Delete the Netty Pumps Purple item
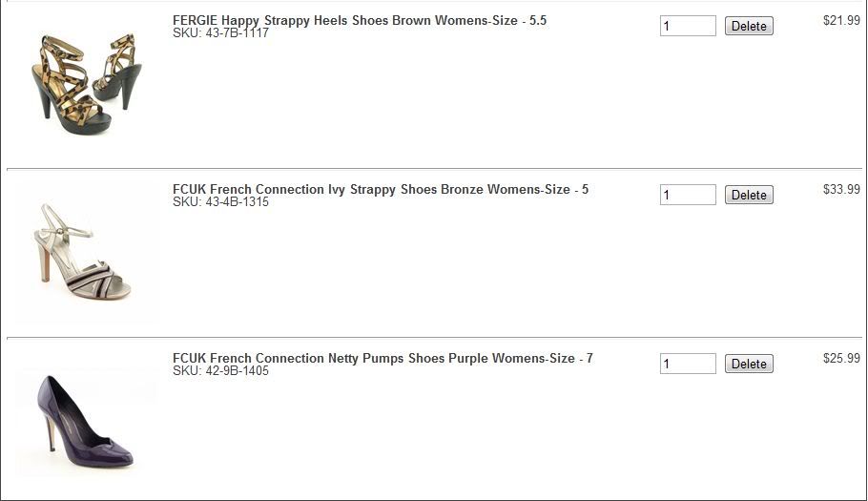This screenshot has height=501, width=868. click(x=749, y=364)
